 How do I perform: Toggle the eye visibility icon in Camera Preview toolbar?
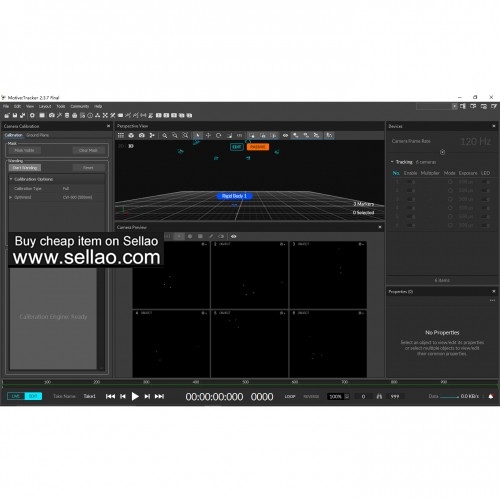pos(234,236)
